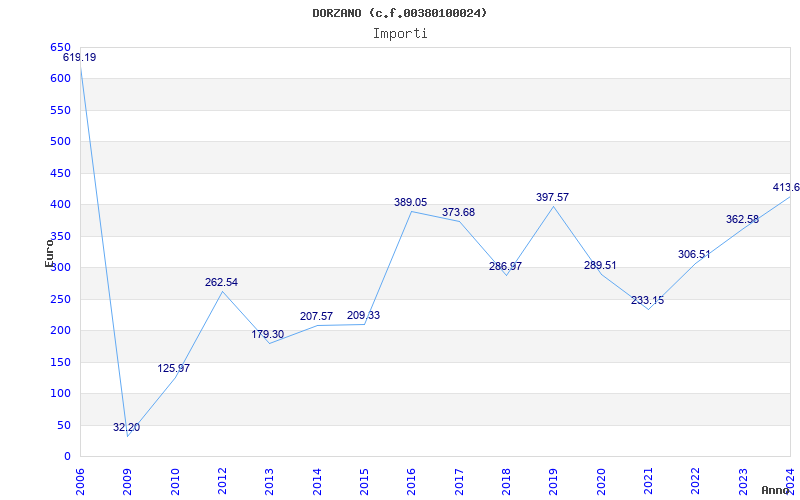This screenshot has height=500, width=800.
Task: Select the data label 373.68
Action: [458, 212]
